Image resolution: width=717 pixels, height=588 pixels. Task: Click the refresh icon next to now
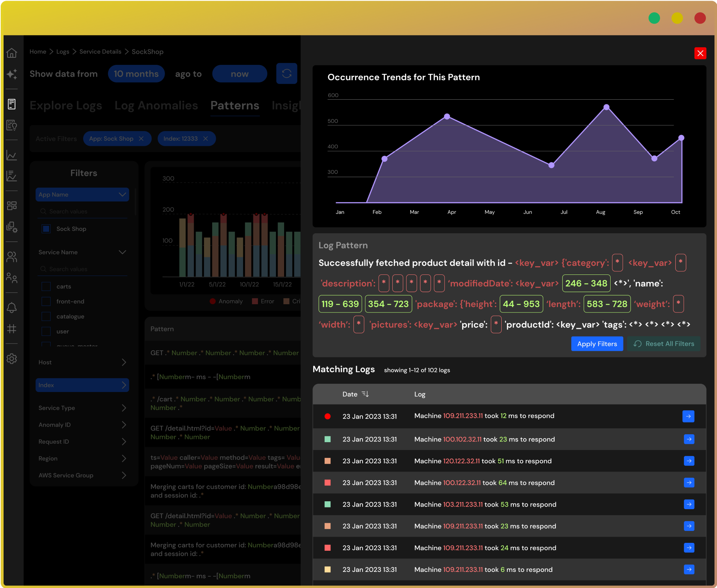287,74
